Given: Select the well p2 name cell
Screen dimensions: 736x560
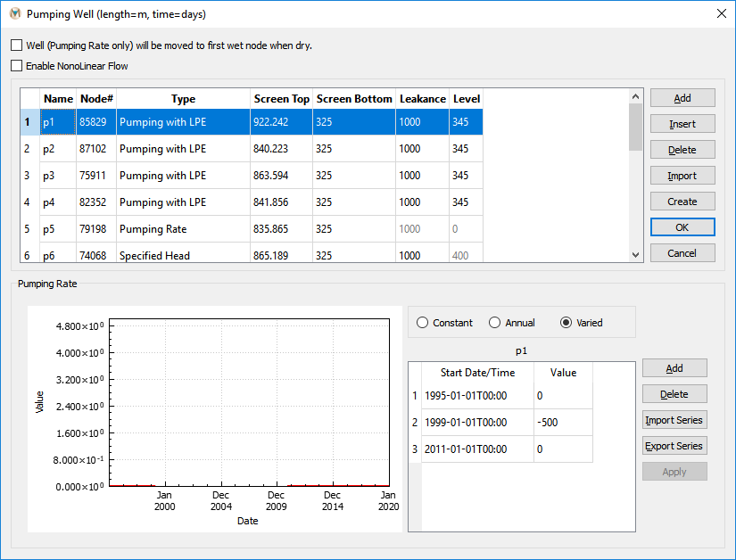Looking at the screenshot, I should [x=58, y=149].
